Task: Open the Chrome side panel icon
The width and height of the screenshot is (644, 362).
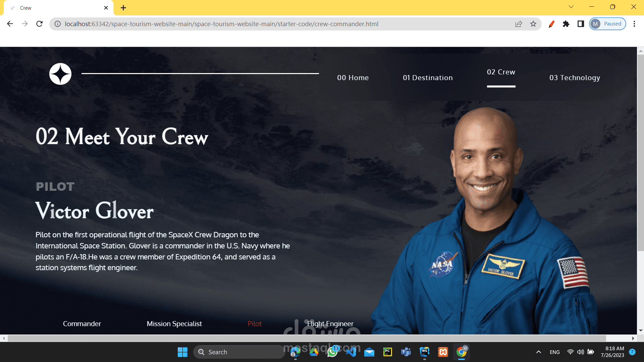Action: [581, 24]
